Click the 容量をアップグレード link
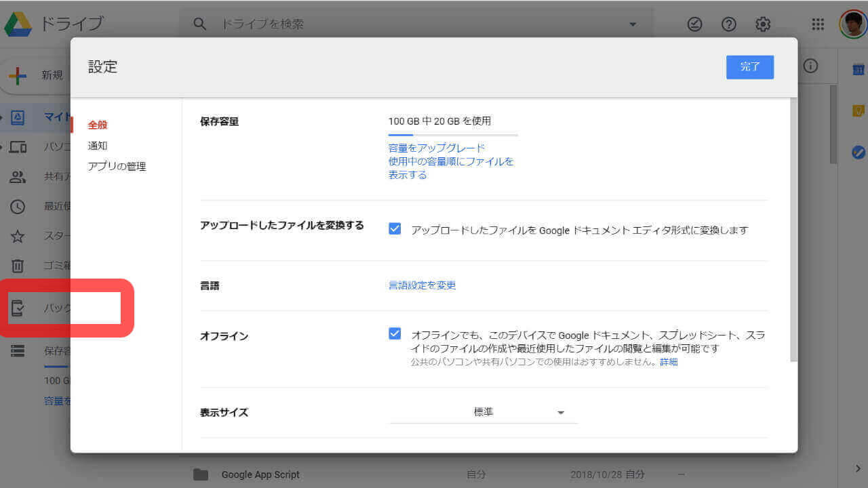Viewport: 868px width, 488px height. coord(437,148)
